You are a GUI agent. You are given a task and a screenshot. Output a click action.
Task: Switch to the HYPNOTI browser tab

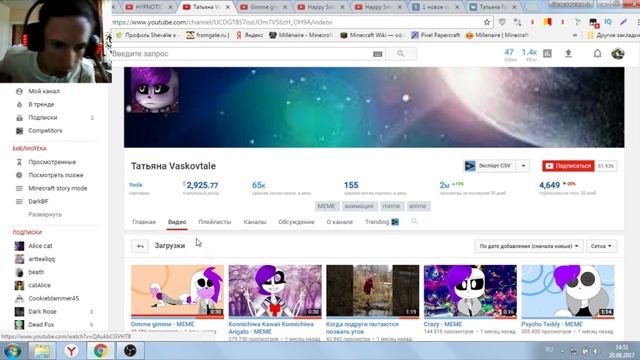(x=150, y=7)
